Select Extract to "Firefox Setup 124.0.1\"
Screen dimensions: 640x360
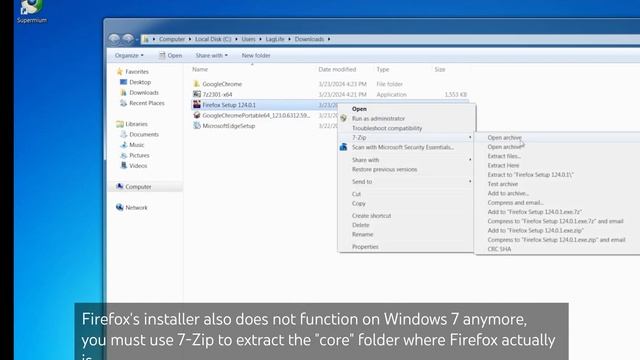click(531, 175)
